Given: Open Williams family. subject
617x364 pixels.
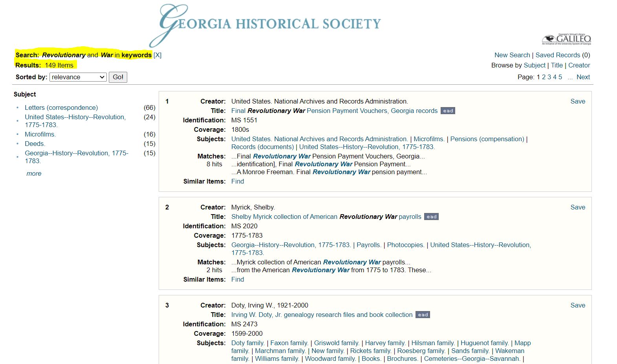Looking at the screenshot, I should (277, 359).
